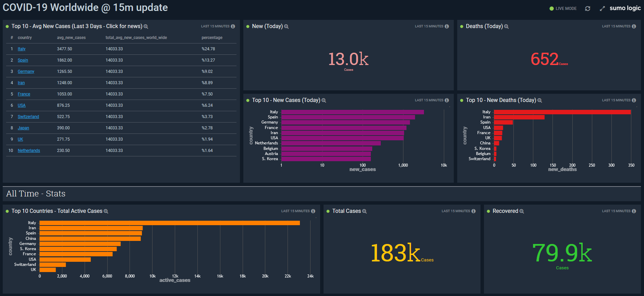The image size is (644, 296).
Task: Click the new_cases axis label
Action: pyautogui.click(x=363, y=169)
